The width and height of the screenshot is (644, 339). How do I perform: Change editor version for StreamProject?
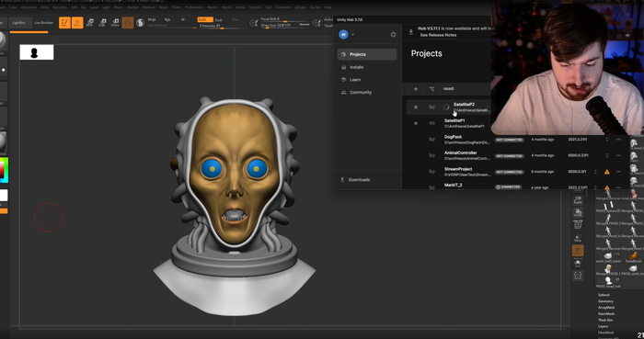[x=595, y=172]
